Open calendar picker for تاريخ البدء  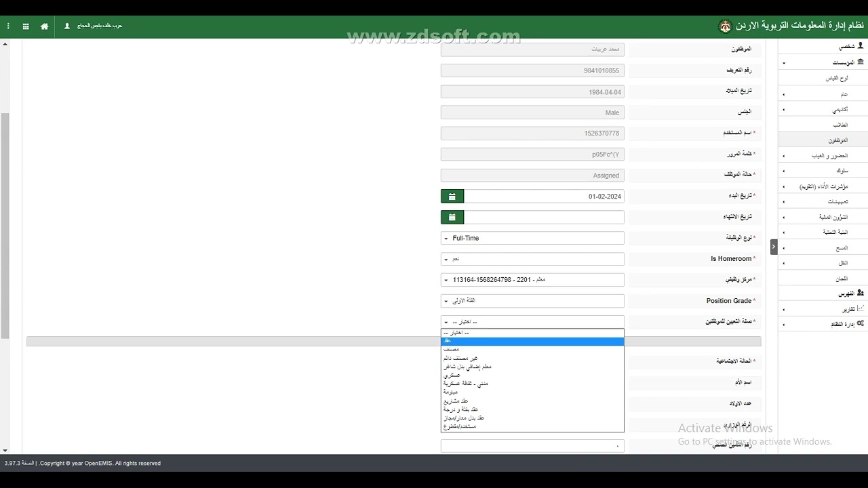[x=452, y=197]
